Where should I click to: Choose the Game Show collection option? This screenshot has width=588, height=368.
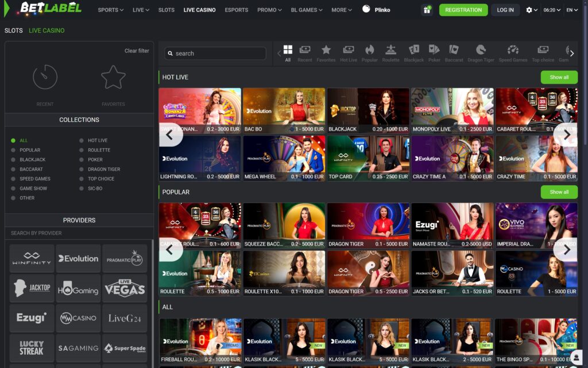pyautogui.click(x=33, y=189)
